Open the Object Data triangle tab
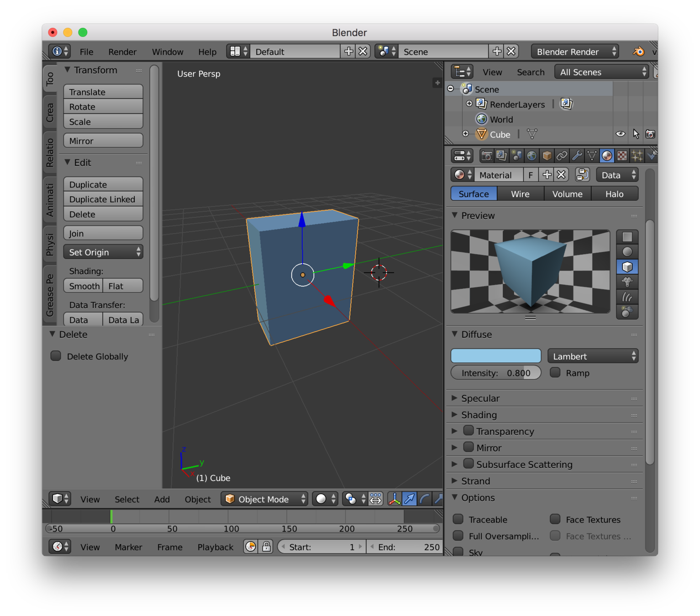Image resolution: width=700 pixels, height=616 pixels. [x=592, y=156]
